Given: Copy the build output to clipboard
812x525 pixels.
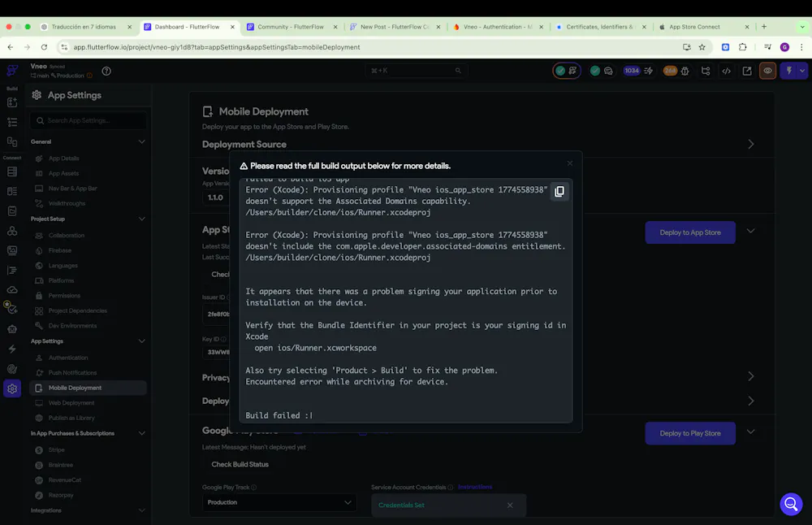Looking at the screenshot, I should pyautogui.click(x=559, y=191).
